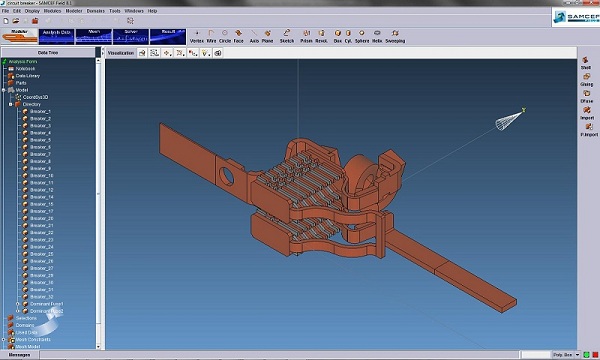This screenshot has height=360, width=600.
Task: Click the P.Import tool in right sidebar
Action: [589, 130]
